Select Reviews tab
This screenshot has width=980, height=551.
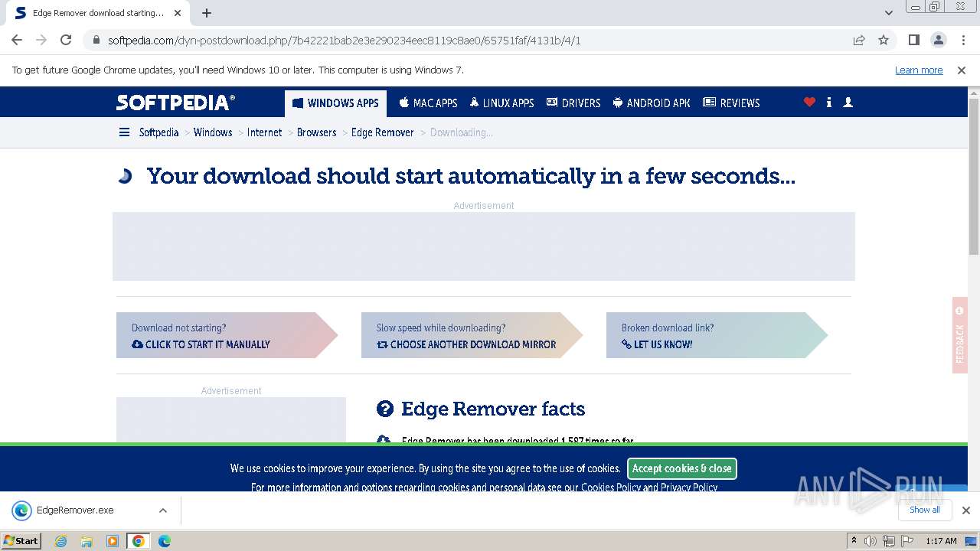click(731, 103)
